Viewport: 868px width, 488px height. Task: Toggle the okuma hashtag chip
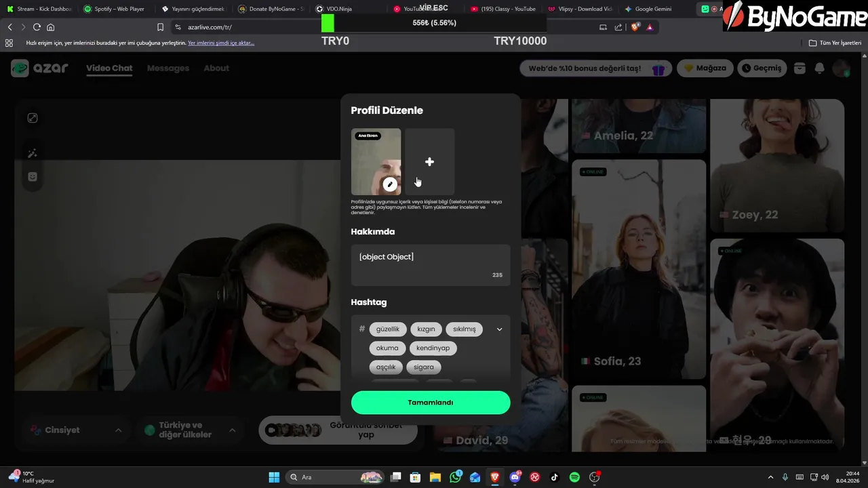coord(387,348)
